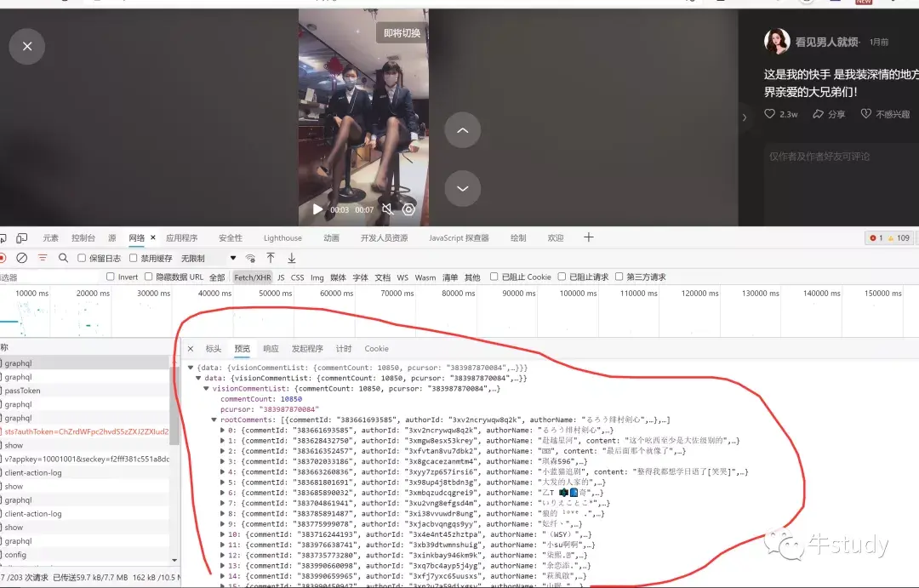919x588 pixels.
Task: Play the video
Action: [317, 209]
